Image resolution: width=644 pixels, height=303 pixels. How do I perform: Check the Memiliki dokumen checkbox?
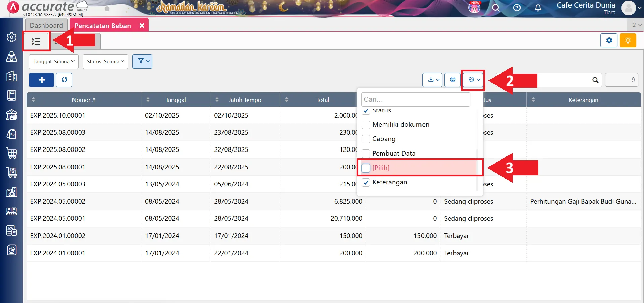point(366,125)
